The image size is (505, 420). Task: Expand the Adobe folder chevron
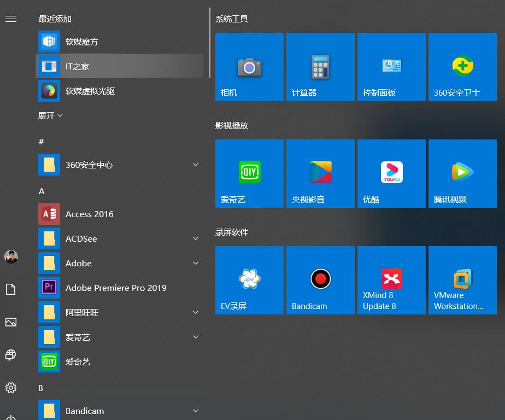click(196, 263)
